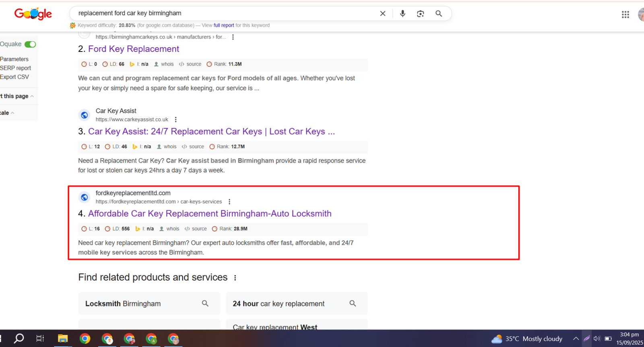The width and height of the screenshot is (644, 347).
Task: Click the search query input field
Action: click(225, 13)
